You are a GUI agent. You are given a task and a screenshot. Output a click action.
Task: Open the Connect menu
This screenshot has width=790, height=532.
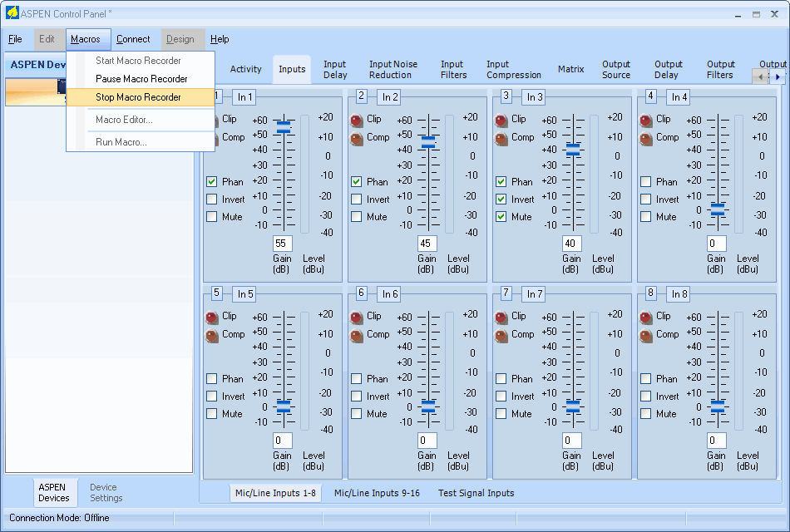pyautogui.click(x=133, y=39)
